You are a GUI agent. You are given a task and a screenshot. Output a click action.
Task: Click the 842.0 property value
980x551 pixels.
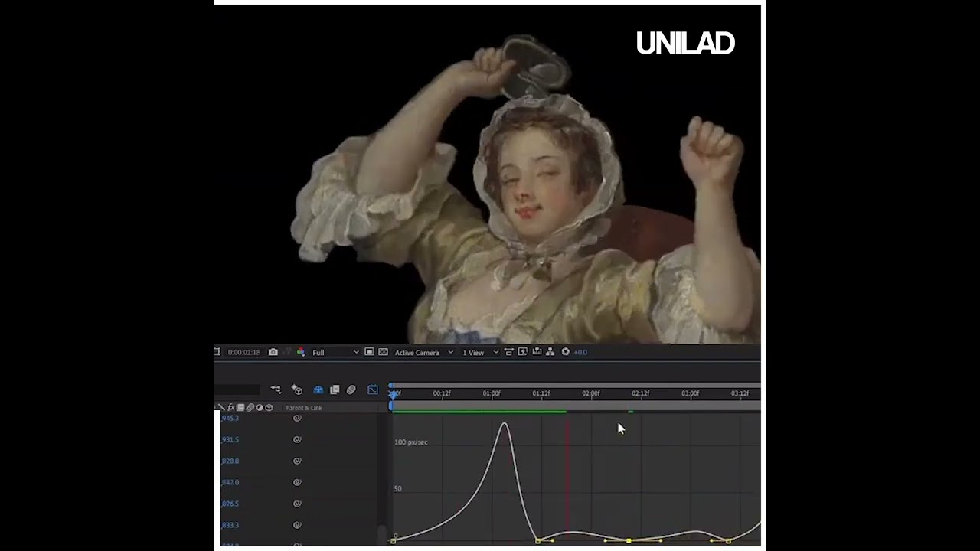(x=230, y=482)
